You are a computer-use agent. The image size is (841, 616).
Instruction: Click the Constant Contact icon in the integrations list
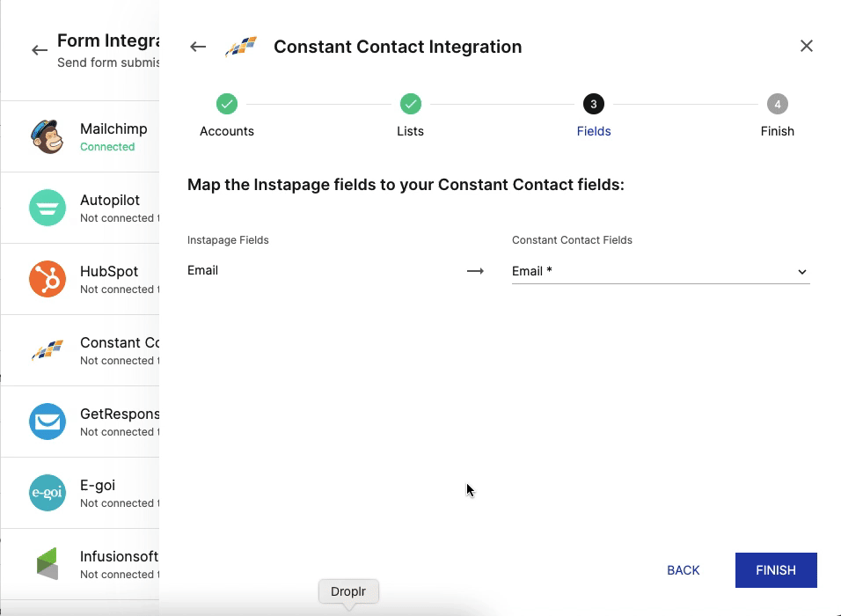[x=48, y=350]
